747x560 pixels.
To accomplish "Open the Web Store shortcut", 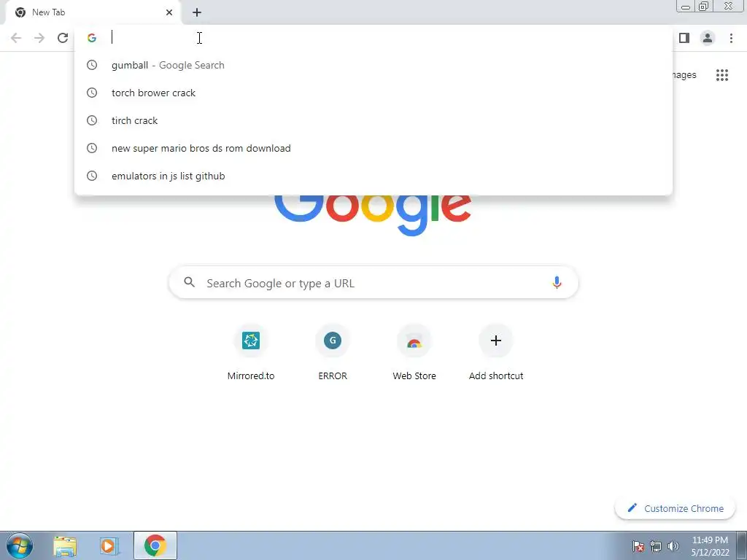I will pos(414,352).
